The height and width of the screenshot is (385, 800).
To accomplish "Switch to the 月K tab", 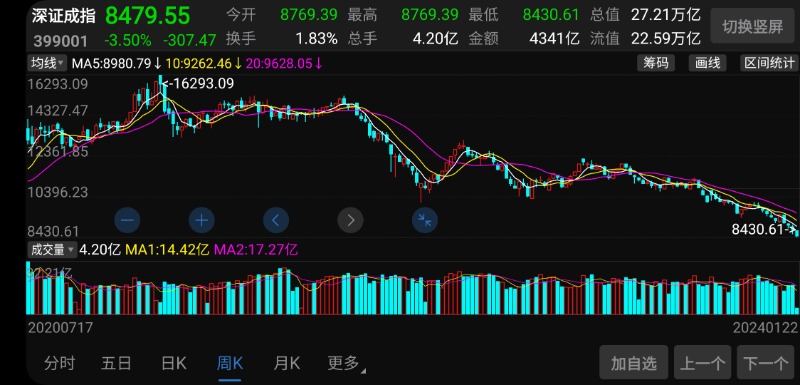I will tap(287, 364).
